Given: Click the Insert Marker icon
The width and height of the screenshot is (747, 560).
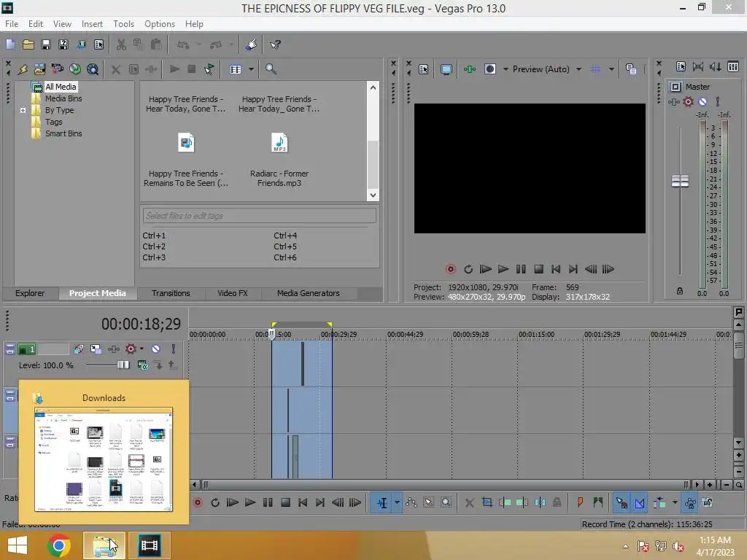Looking at the screenshot, I should (580, 502).
